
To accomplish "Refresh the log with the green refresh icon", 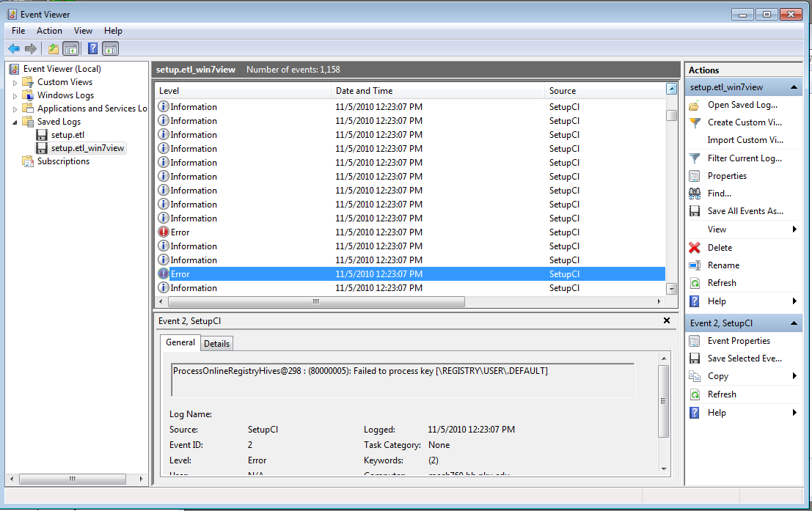I will [694, 282].
